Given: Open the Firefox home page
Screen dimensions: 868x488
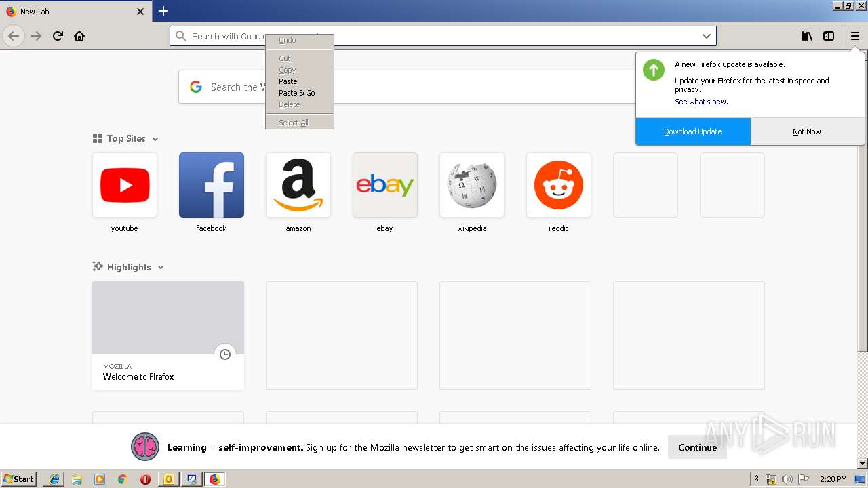Looking at the screenshot, I should pyautogui.click(x=79, y=36).
